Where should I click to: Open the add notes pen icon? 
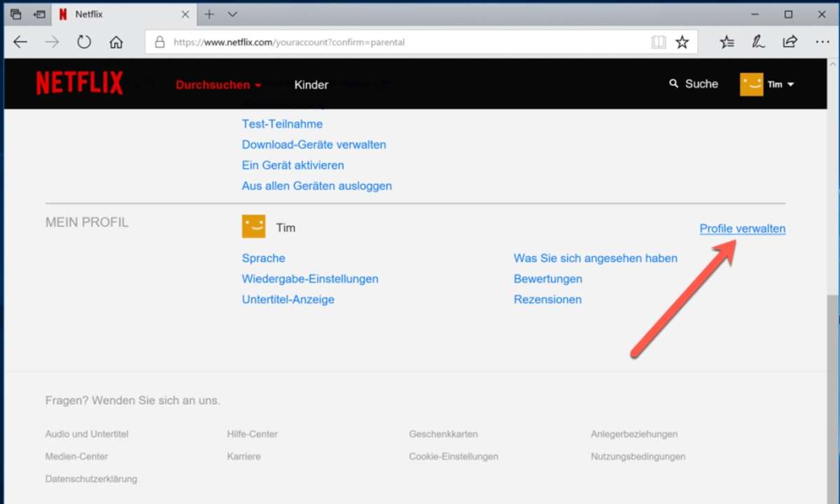coord(759,42)
